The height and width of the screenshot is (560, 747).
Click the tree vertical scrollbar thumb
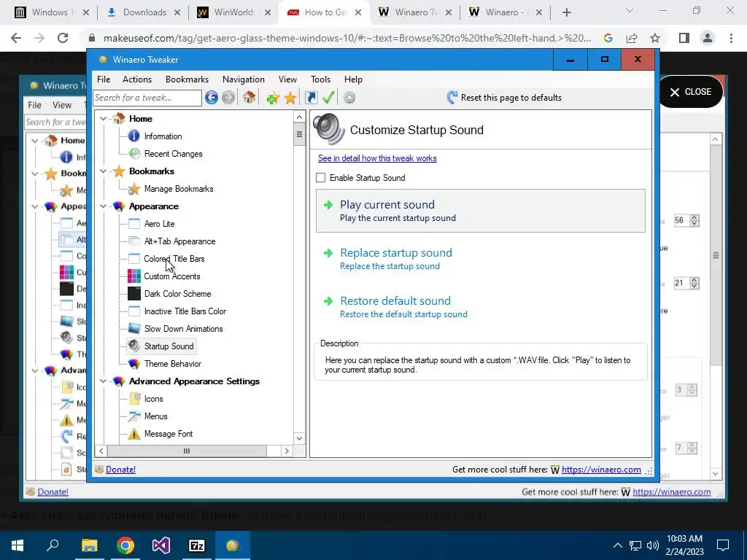pyautogui.click(x=299, y=134)
